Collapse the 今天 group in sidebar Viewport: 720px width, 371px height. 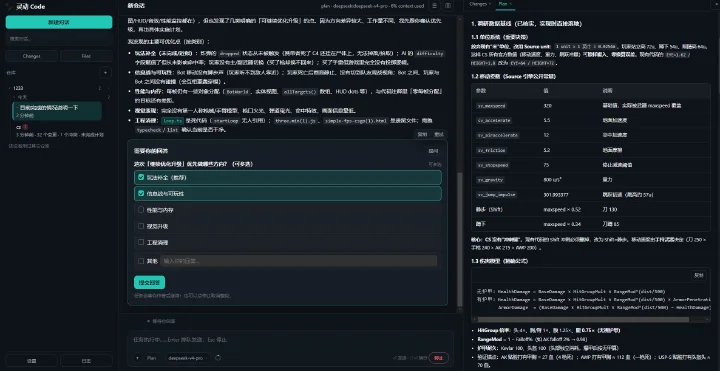[14, 97]
